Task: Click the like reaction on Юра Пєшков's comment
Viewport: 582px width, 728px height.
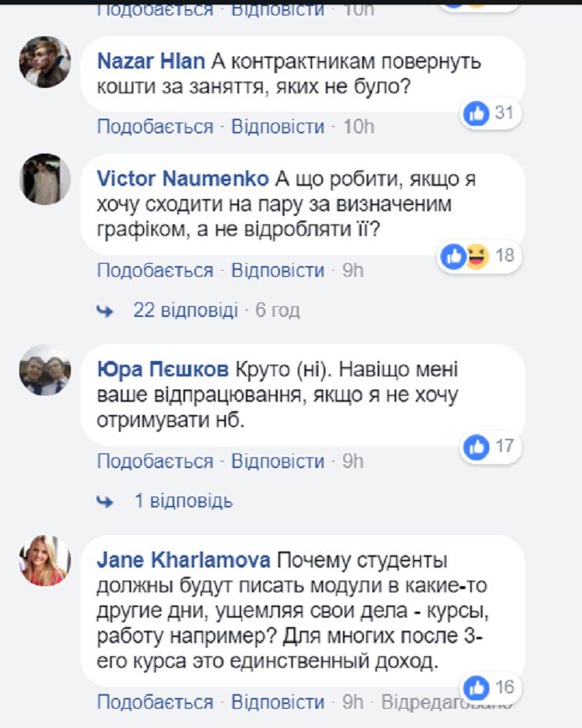Action: point(477,447)
